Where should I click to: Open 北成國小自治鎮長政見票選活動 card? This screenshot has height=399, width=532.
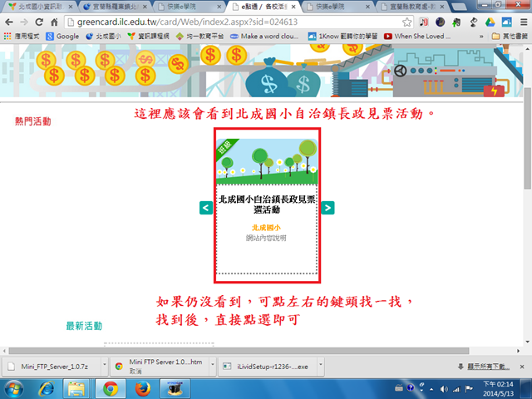[266, 204]
